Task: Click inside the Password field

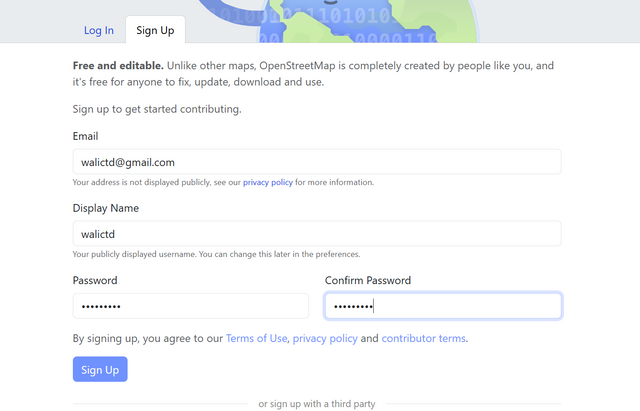Action: [191, 306]
